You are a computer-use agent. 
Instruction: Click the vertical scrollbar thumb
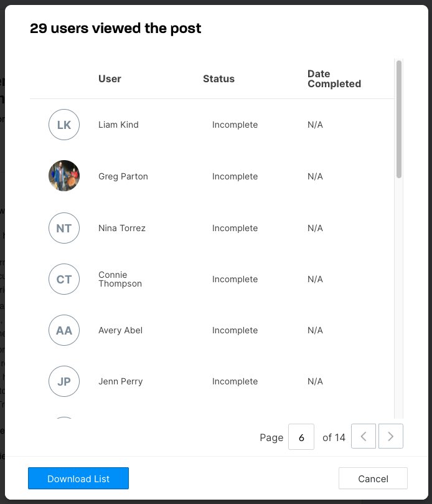[x=399, y=119]
